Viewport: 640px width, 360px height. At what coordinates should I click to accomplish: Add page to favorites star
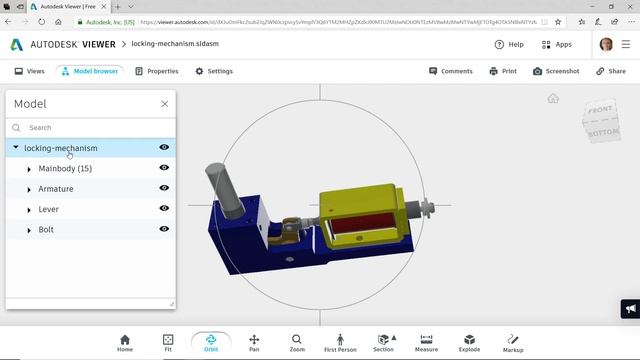(558, 22)
